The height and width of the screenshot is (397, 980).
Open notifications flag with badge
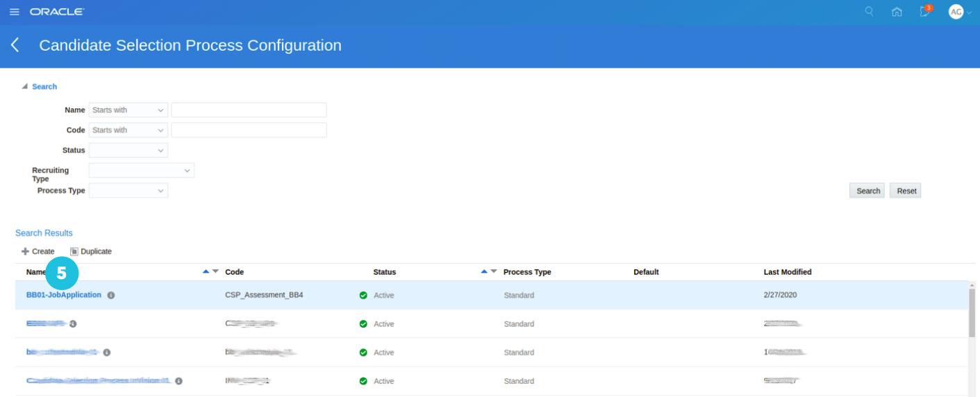click(925, 11)
